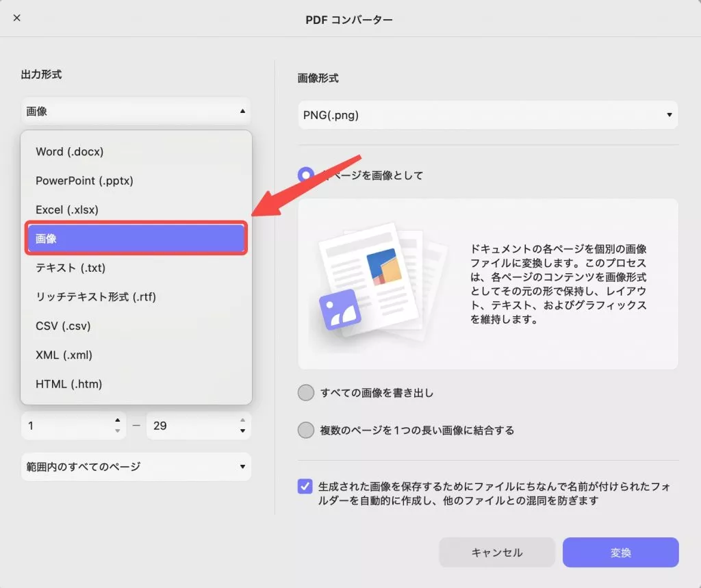Uncheck the automatic folder creation checkbox

click(x=304, y=486)
